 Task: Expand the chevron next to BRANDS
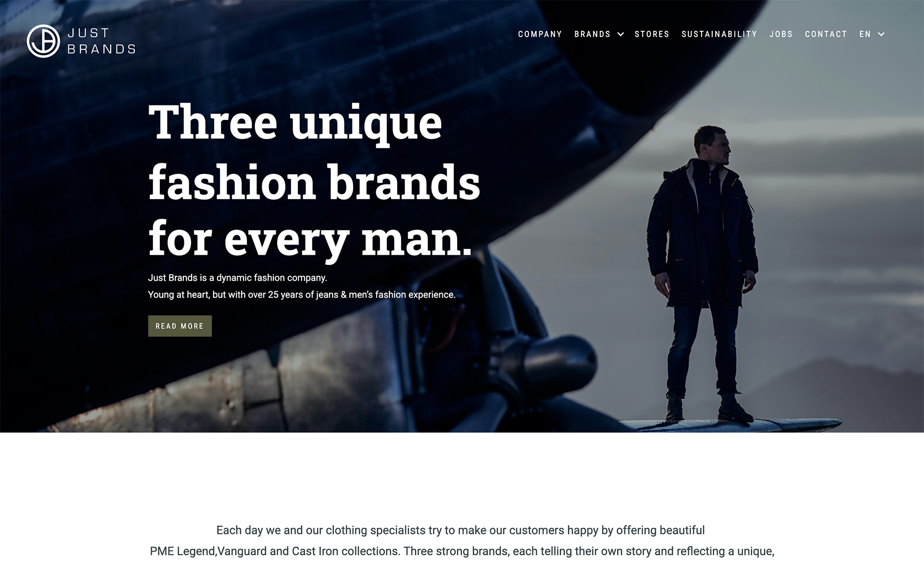[x=620, y=34]
